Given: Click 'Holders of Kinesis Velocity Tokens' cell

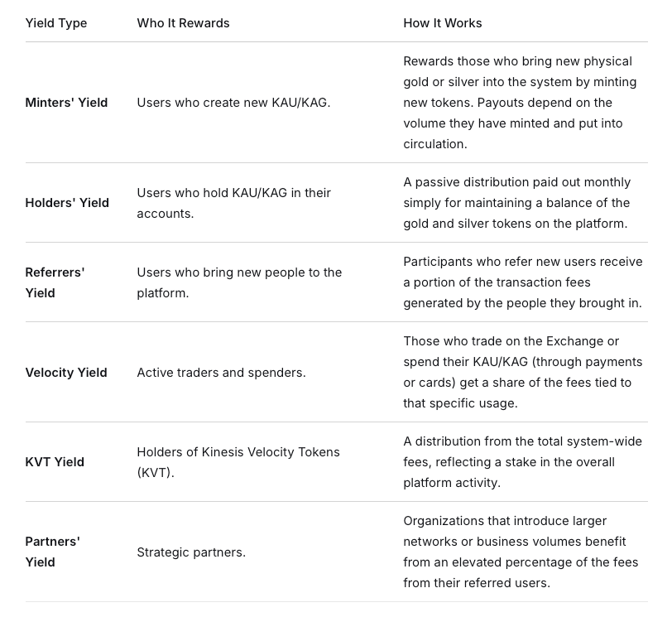Looking at the screenshot, I should (x=238, y=462).
